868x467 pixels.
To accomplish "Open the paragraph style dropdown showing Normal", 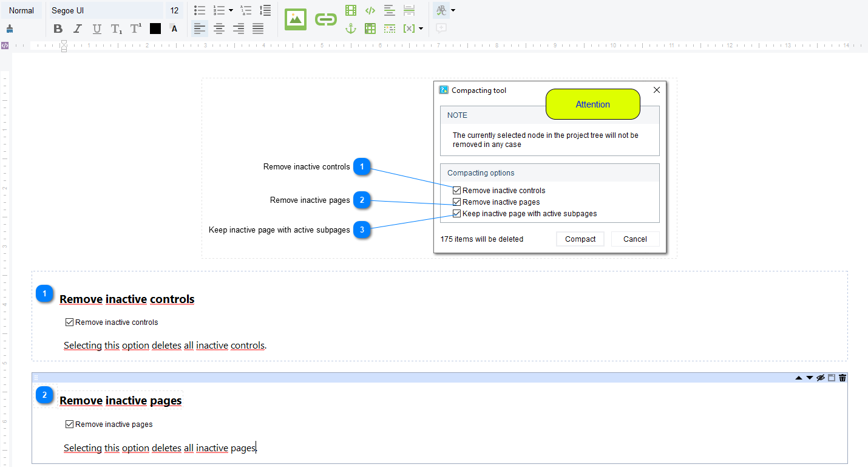I will click(22, 10).
